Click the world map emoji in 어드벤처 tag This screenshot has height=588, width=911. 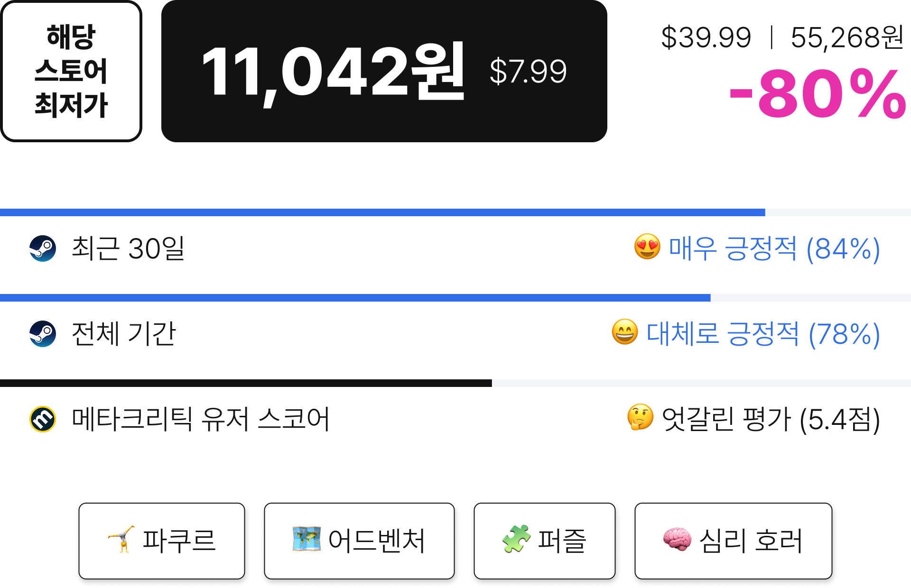click(x=307, y=539)
